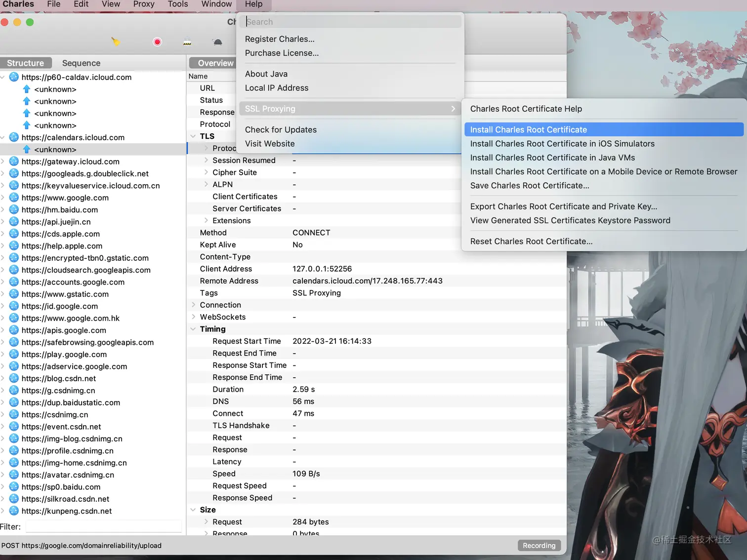Click the globe icon beside googleads.g.doubleclick.net
Image resolution: width=747 pixels, height=560 pixels.
pyautogui.click(x=14, y=173)
